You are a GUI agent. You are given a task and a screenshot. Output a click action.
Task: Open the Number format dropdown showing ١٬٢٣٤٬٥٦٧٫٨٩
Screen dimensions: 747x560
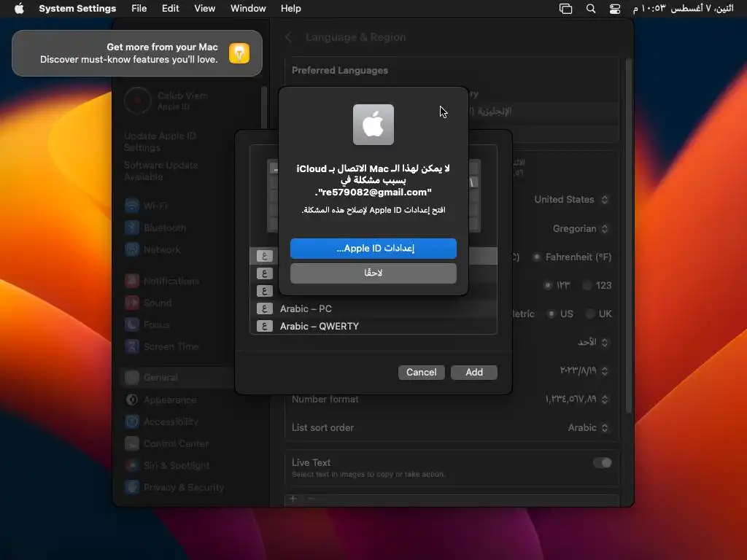[x=577, y=399]
